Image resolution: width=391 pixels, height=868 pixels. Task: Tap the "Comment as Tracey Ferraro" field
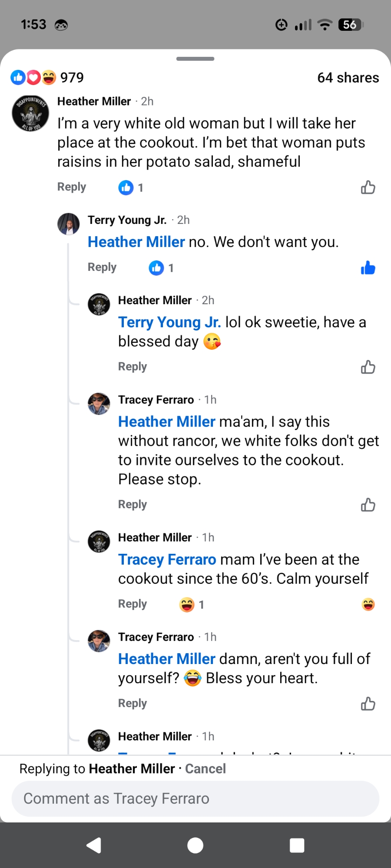(195, 799)
